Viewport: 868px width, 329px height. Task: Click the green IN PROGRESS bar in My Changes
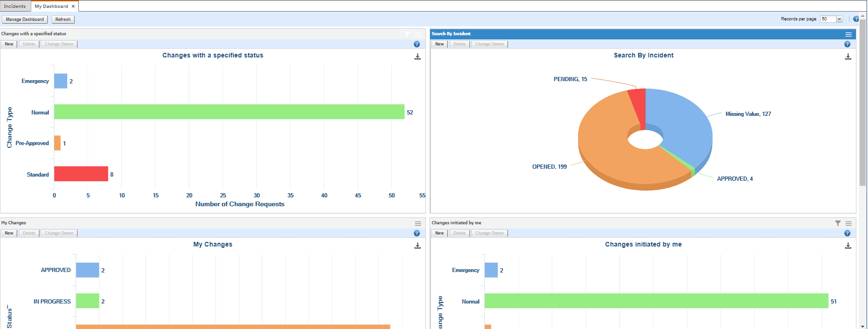88,301
